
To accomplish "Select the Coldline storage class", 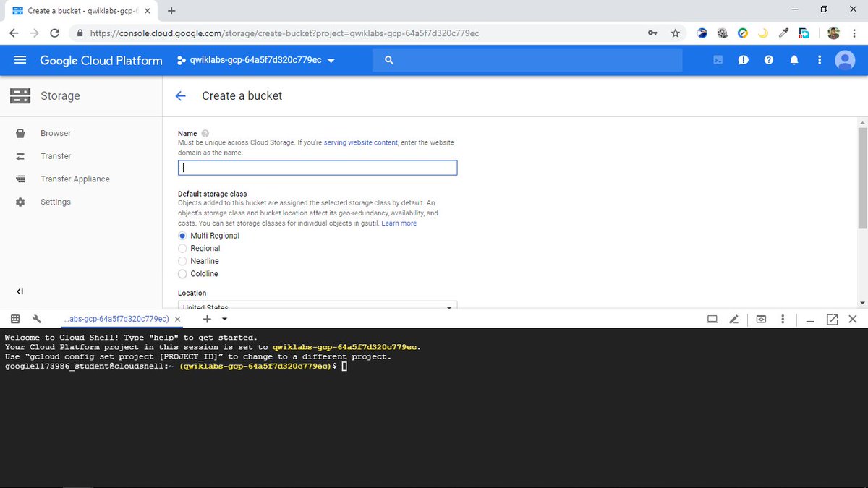I will click(x=182, y=274).
